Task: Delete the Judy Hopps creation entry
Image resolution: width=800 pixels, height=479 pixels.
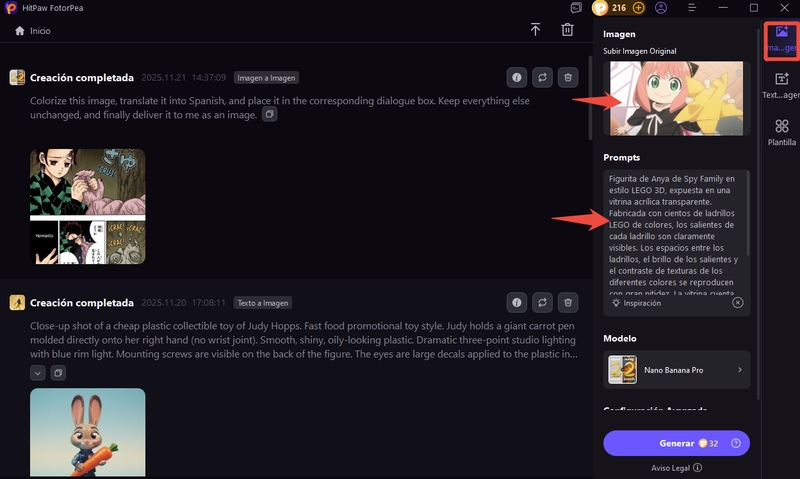Action: 567,302
